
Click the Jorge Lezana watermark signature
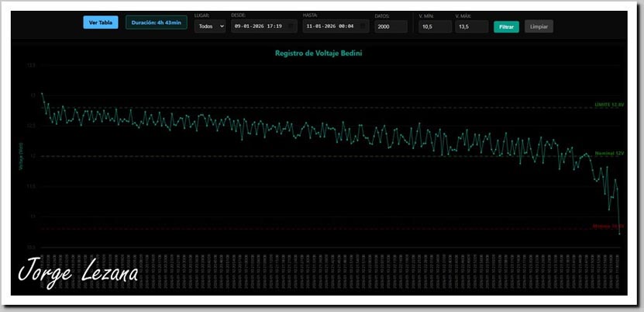pyautogui.click(x=78, y=272)
